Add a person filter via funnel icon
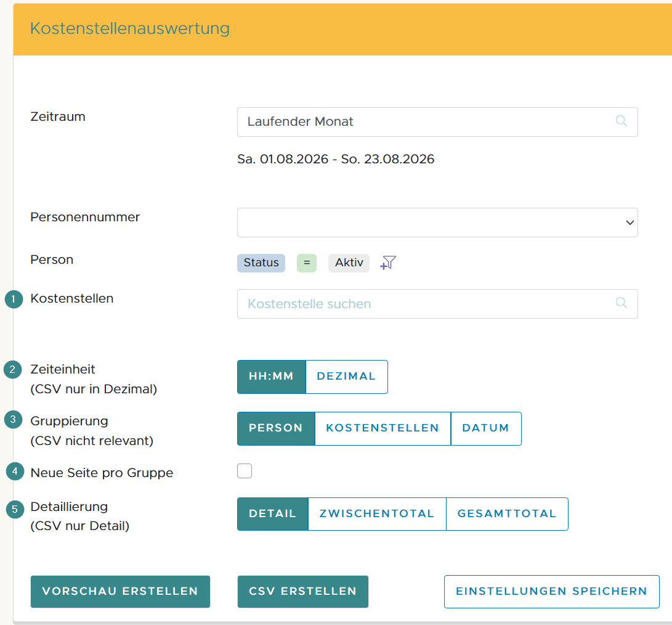The width and height of the screenshot is (672, 625). [x=388, y=263]
